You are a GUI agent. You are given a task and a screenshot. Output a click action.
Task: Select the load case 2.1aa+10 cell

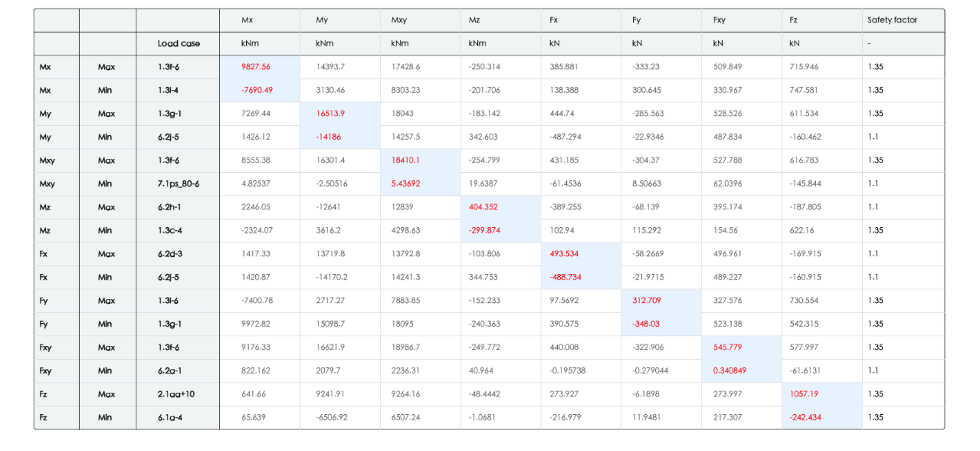pyautogui.click(x=176, y=394)
